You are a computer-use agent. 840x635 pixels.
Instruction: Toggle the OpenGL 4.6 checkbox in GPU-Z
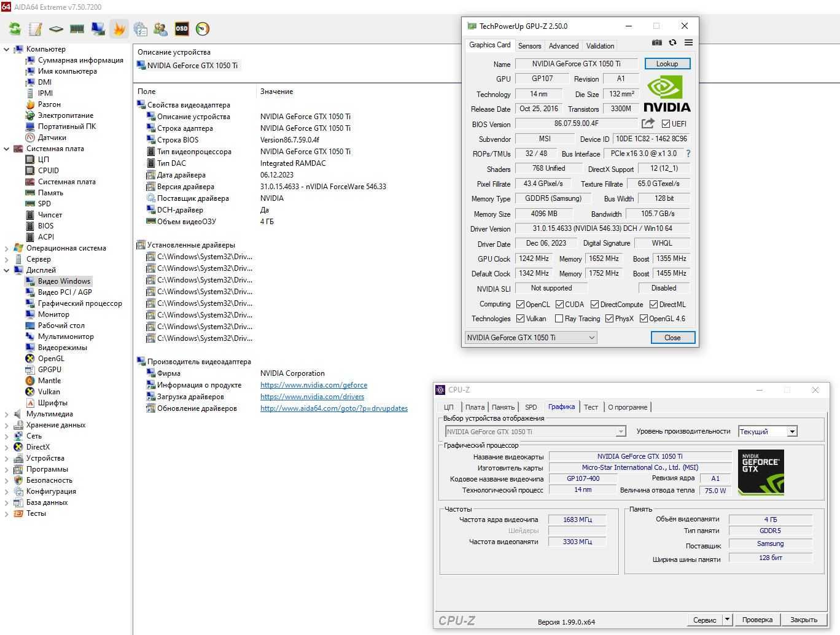[644, 319]
